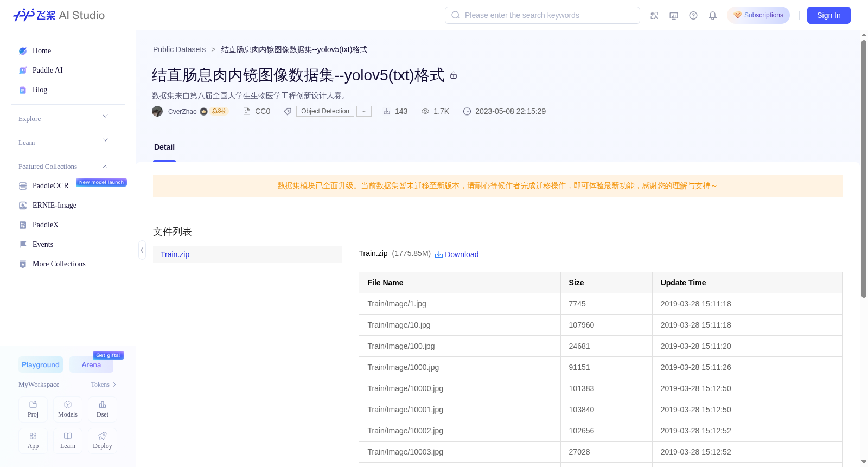Viewport: 868px width, 467px height.
Task: Click size value 107960
Action: click(581, 325)
